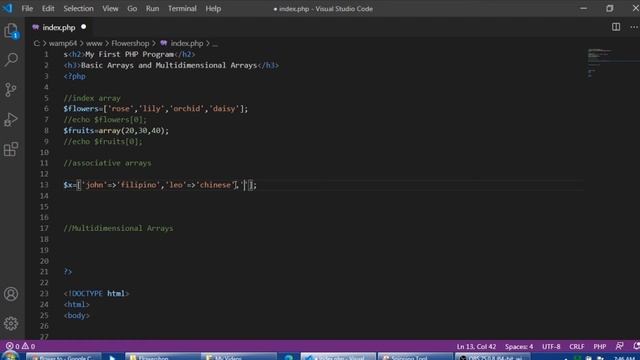Click the unsaved dot on index.php tab
Viewport: 640px width, 360px height.
click(x=84, y=27)
